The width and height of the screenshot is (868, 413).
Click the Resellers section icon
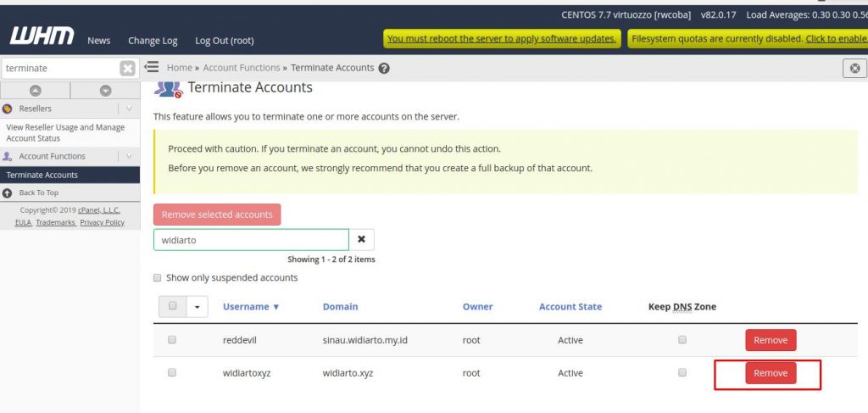pos(7,109)
